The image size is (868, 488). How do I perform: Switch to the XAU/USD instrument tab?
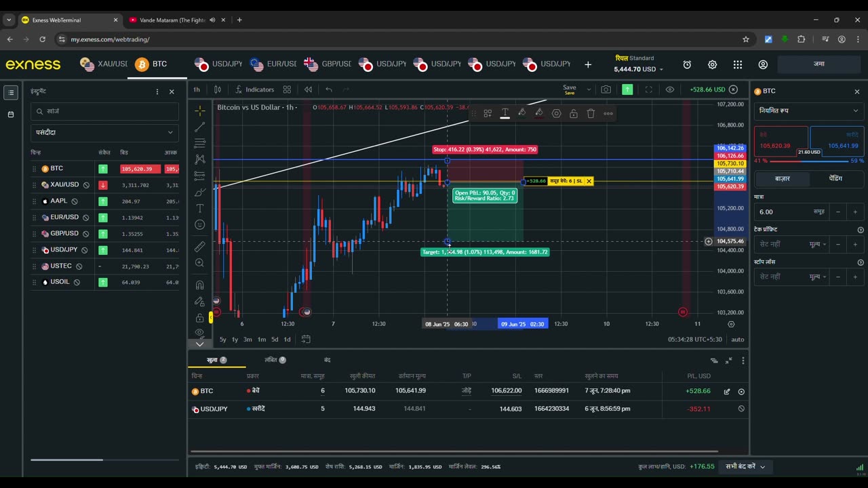[104, 64]
